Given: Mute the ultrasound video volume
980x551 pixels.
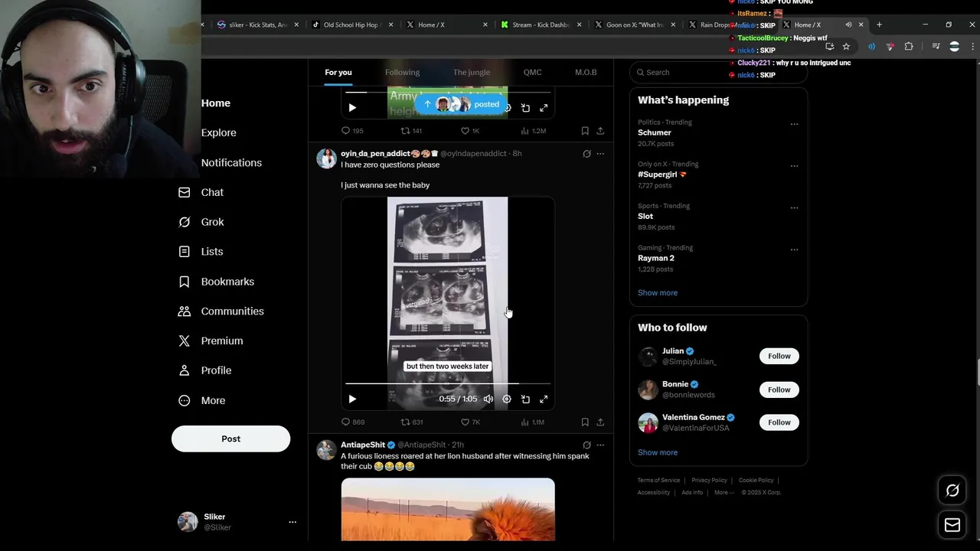Looking at the screenshot, I should click(488, 399).
